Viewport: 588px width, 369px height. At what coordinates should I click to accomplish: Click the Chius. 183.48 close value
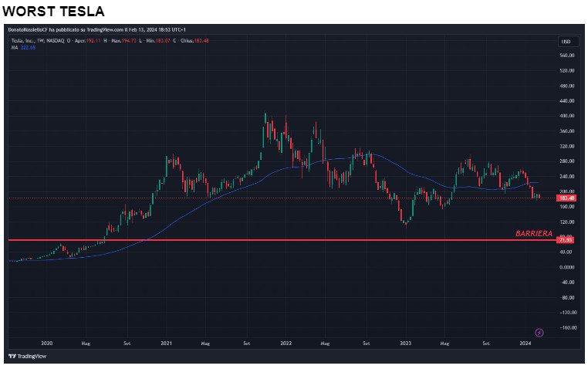pyautogui.click(x=194, y=41)
